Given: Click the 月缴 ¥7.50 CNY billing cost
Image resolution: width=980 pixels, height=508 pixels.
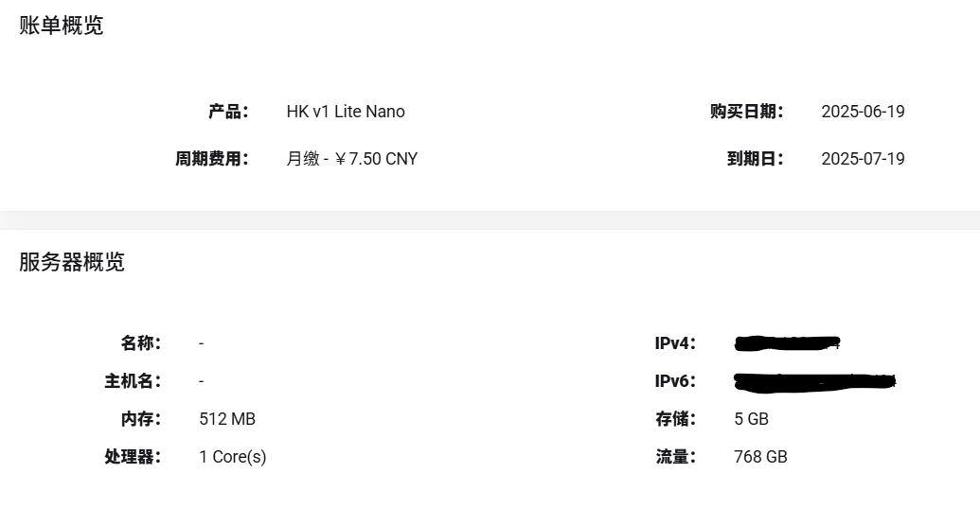Looking at the screenshot, I should (x=352, y=159).
